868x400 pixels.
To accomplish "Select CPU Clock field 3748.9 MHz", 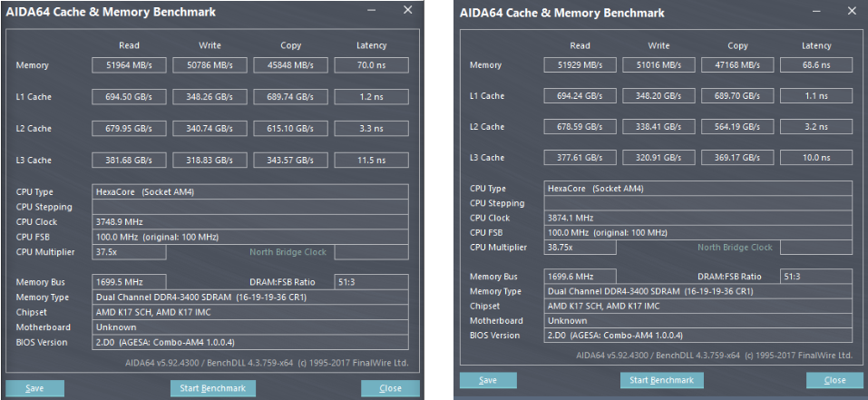I will pos(250,222).
